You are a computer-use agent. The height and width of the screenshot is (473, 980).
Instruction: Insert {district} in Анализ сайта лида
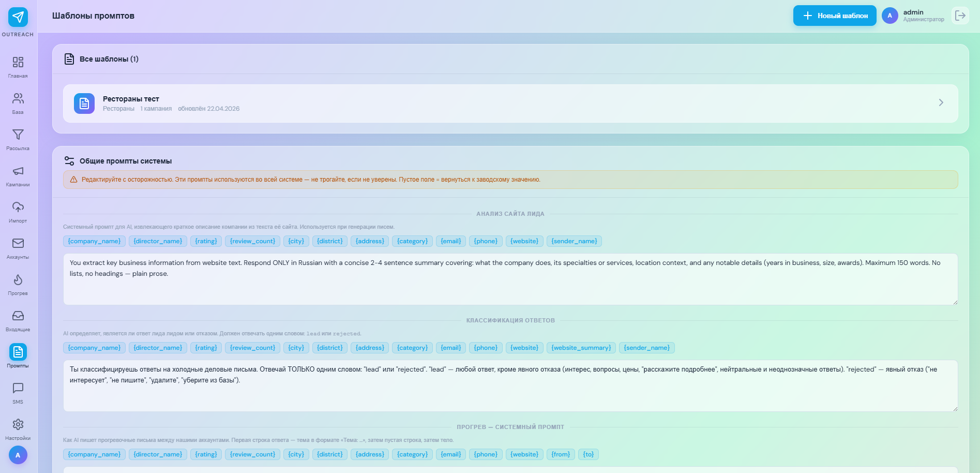330,241
